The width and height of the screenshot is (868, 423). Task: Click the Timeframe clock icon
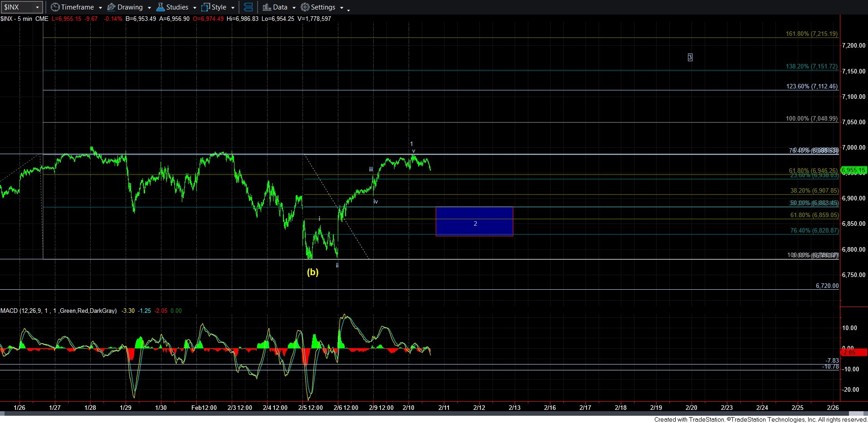tap(55, 7)
